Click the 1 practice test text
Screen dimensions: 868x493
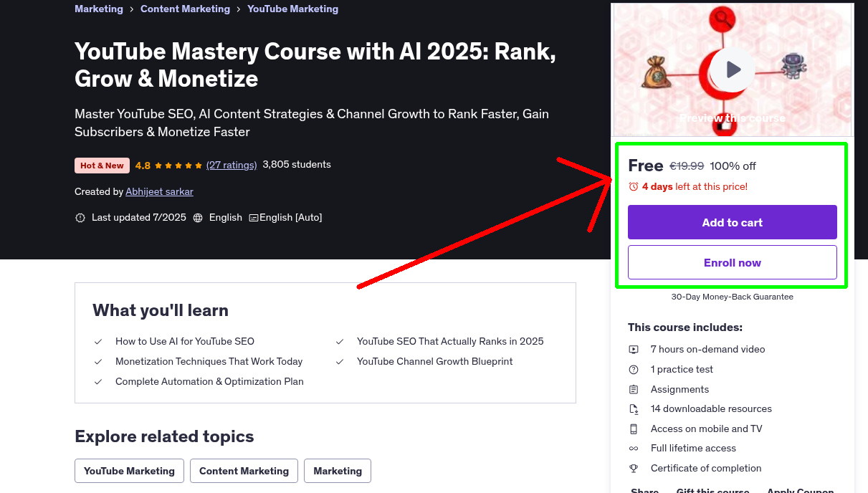[682, 370]
